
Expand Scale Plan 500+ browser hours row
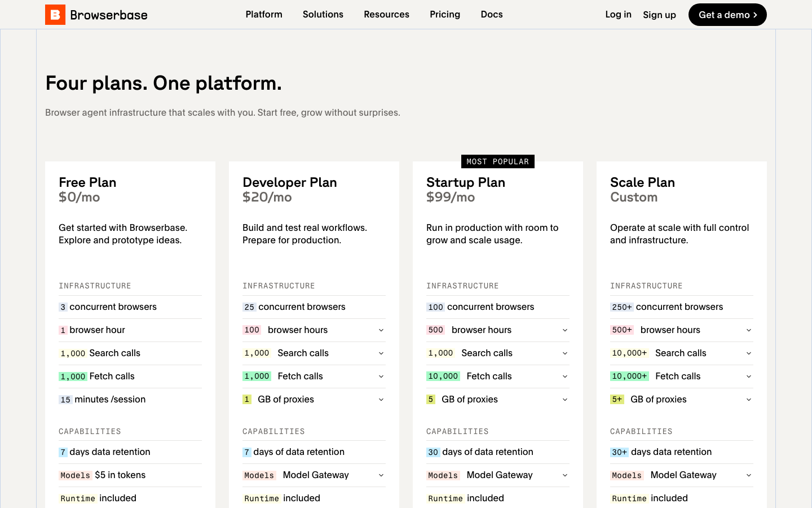682,330
